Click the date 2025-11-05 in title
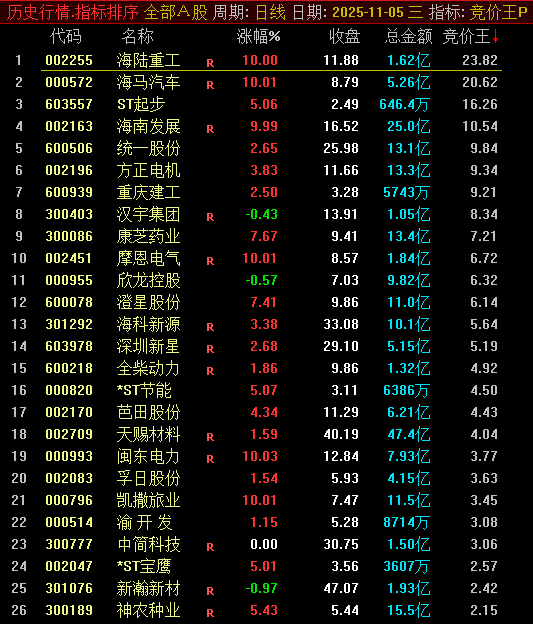 tap(368, 12)
